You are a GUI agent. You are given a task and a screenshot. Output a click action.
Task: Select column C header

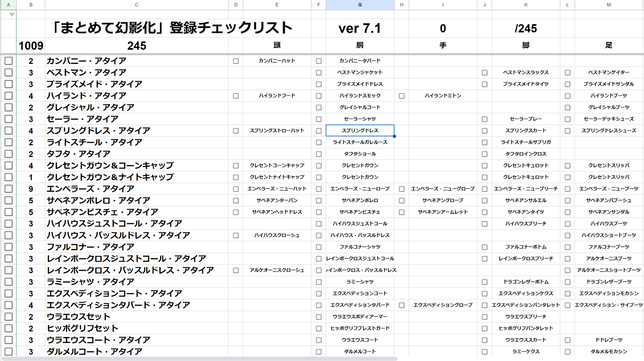(x=136, y=5)
